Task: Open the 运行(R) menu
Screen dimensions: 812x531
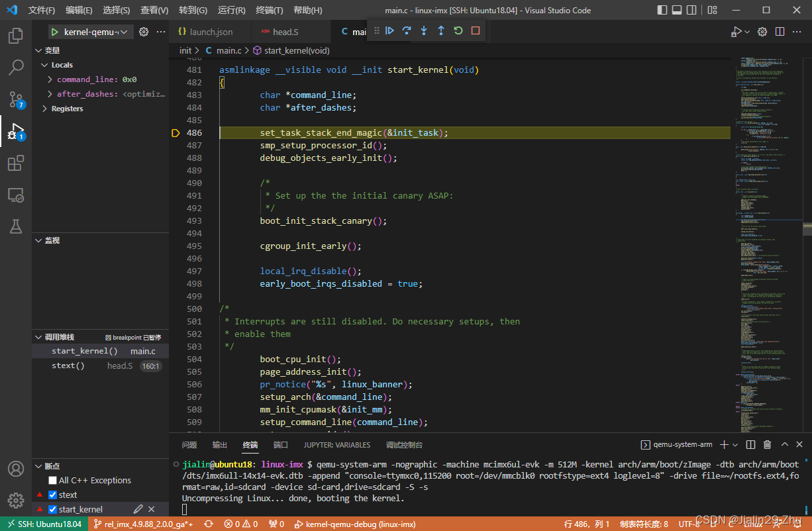Action: (x=231, y=10)
